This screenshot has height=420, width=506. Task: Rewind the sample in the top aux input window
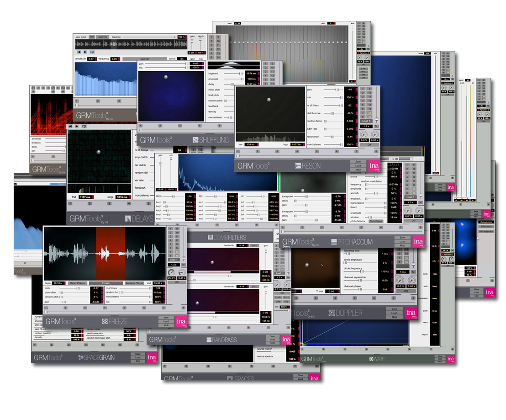click(x=79, y=52)
